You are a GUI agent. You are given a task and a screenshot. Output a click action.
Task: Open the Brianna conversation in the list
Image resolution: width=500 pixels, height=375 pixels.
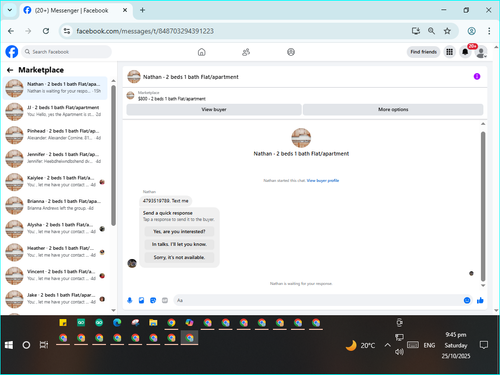click(55, 205)
